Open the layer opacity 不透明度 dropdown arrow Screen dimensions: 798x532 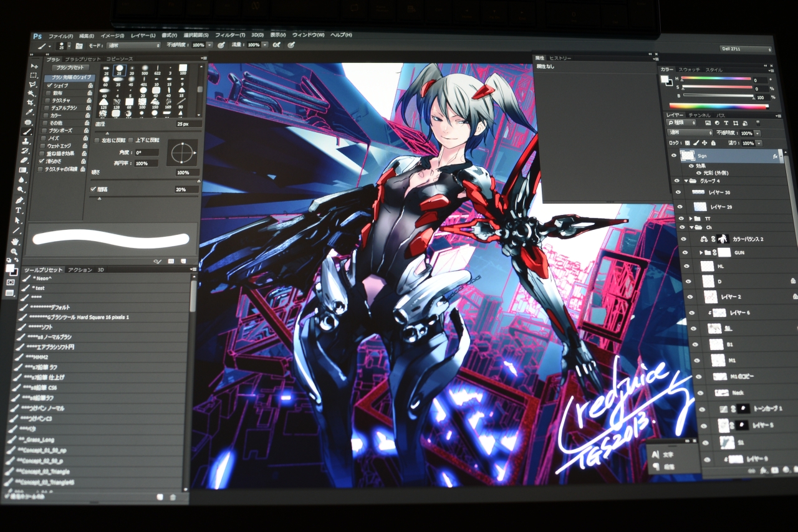(757, 133)
